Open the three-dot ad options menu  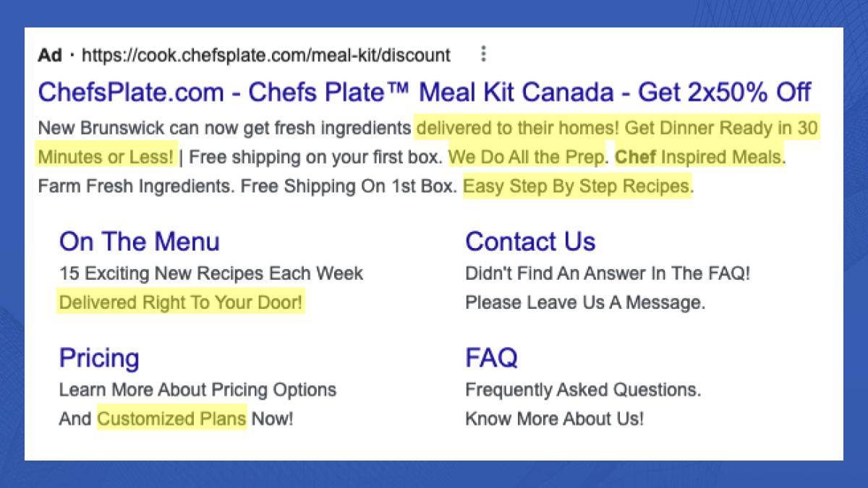pyautogui.click(x=484, y=54)
